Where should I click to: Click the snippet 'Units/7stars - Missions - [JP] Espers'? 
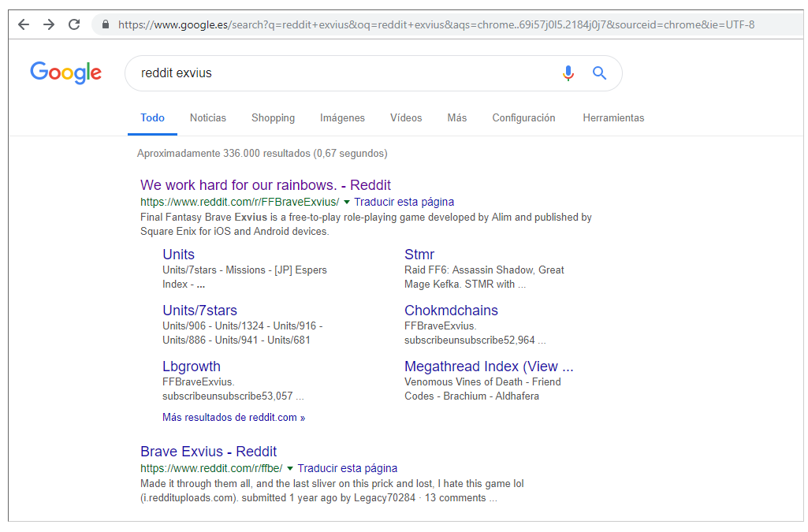tap(244, 270)
